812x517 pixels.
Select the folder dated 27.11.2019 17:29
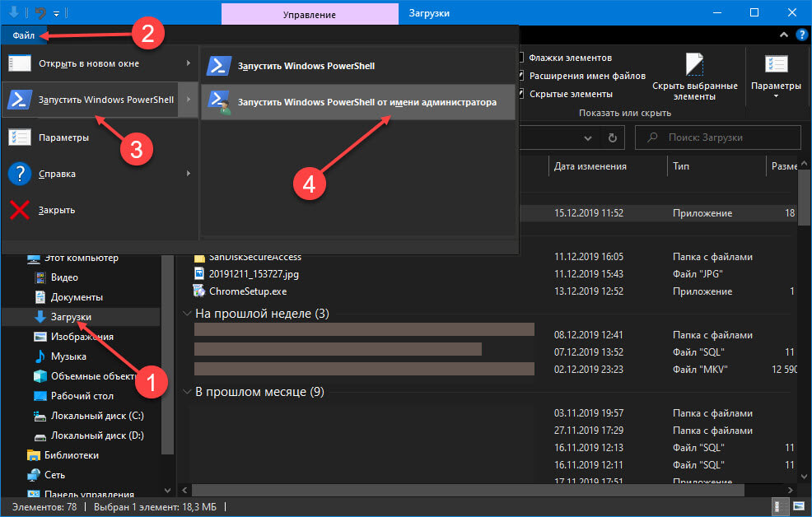[x=495, y=431]
